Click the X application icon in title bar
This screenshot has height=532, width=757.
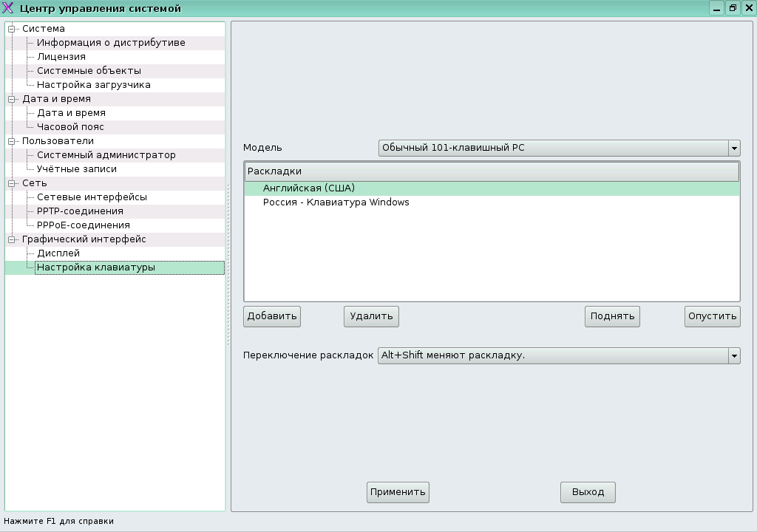point(9,8)
